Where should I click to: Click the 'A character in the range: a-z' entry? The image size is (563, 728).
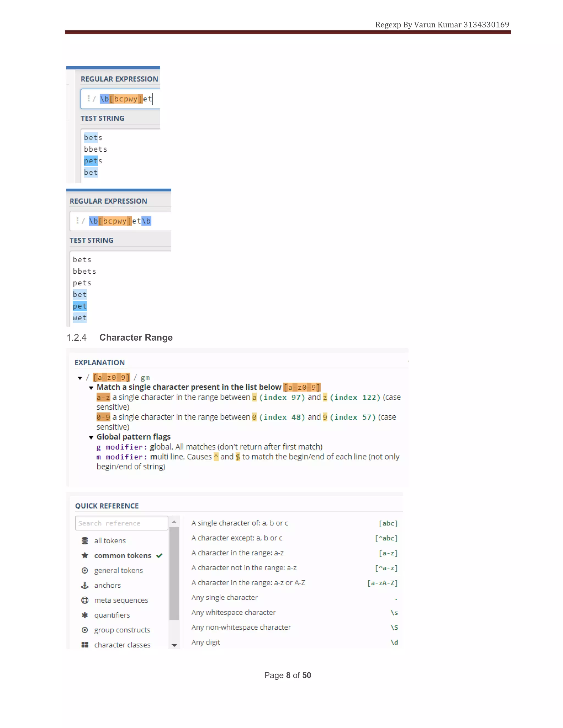coord(237,553)
